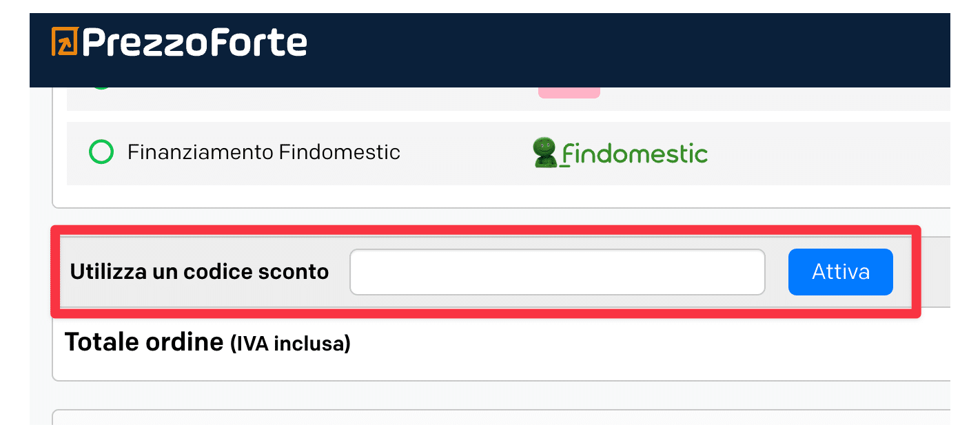The image size is (980, 438).
Task: Click inside the discount code input field
Action: (x=557, y=271)
